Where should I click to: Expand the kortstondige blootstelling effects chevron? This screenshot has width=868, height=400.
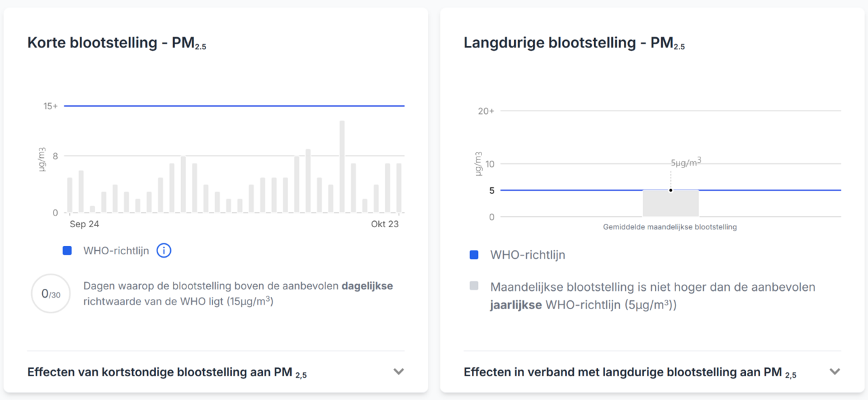point(399,372)
